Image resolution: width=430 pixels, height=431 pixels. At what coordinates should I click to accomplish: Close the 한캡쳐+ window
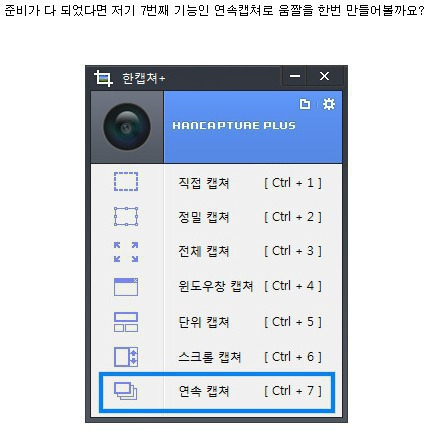[x=324, y=76]
